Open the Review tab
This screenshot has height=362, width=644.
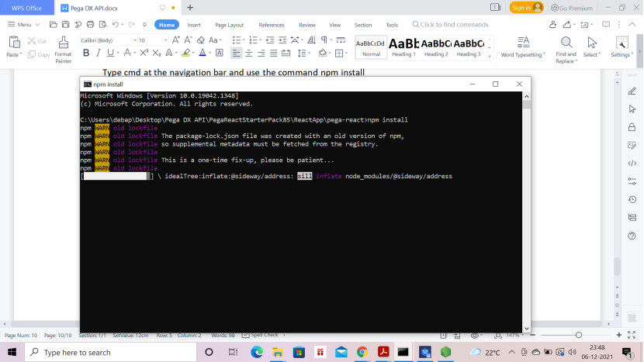tap(307, 25)
